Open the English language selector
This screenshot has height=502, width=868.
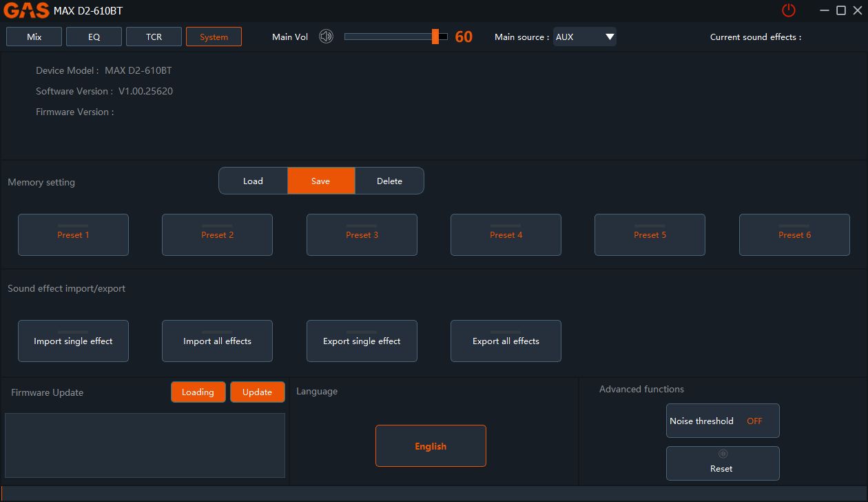click(x=431, y=446)
